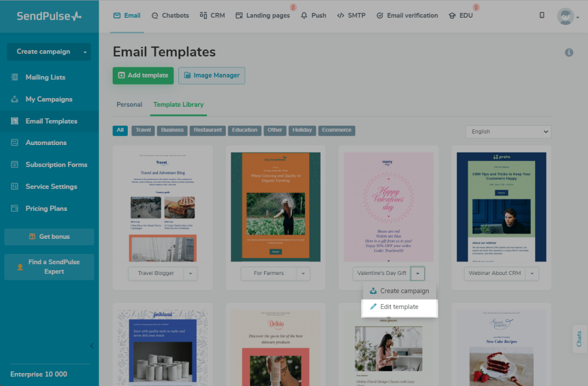Filter templates by Ecommerce
The image size is (588, 386).
(337, 130)
